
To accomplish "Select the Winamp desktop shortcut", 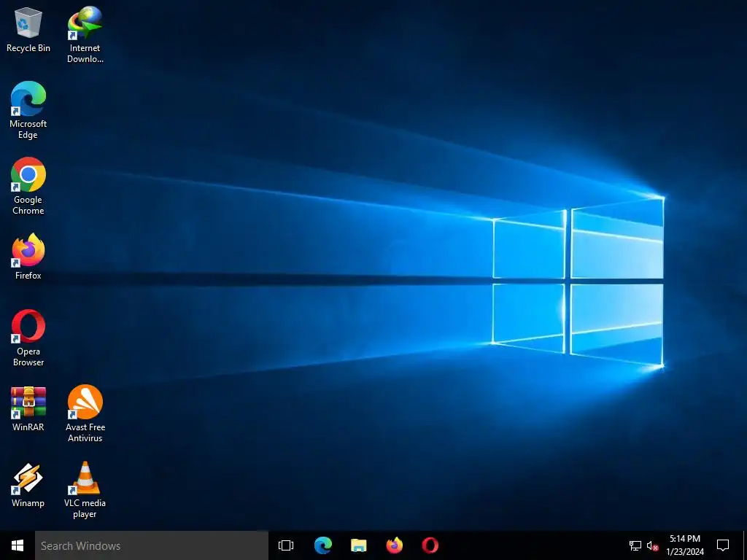I will pos(28,485).
